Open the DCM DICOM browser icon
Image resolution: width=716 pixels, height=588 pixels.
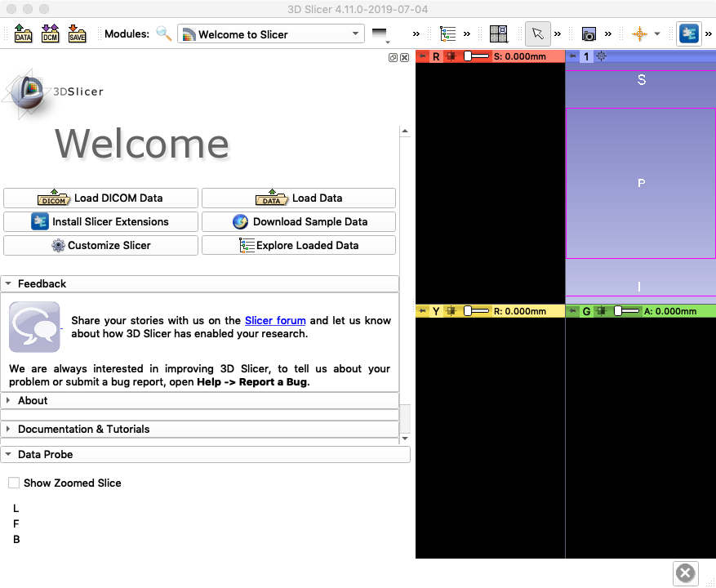pos(51,33)
